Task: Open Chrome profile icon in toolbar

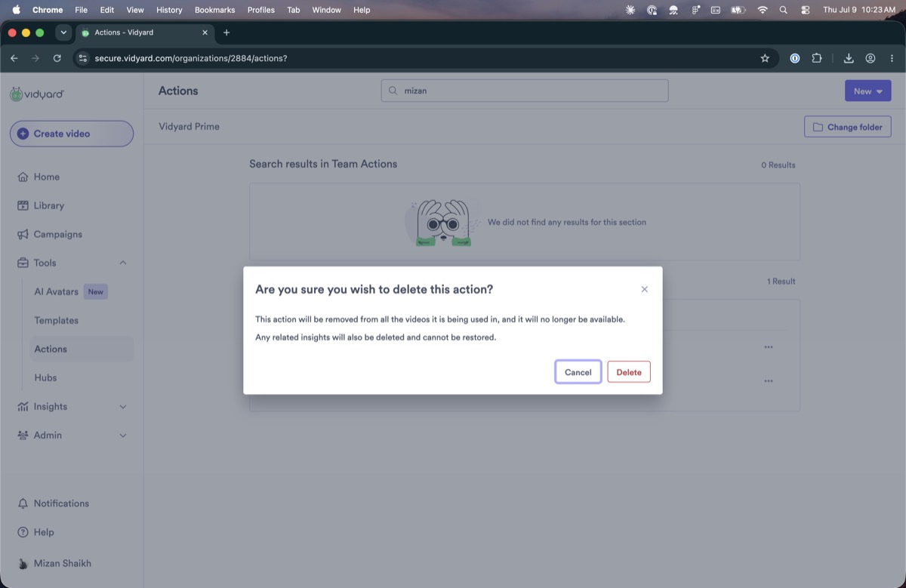Action: tap(871, 58)
